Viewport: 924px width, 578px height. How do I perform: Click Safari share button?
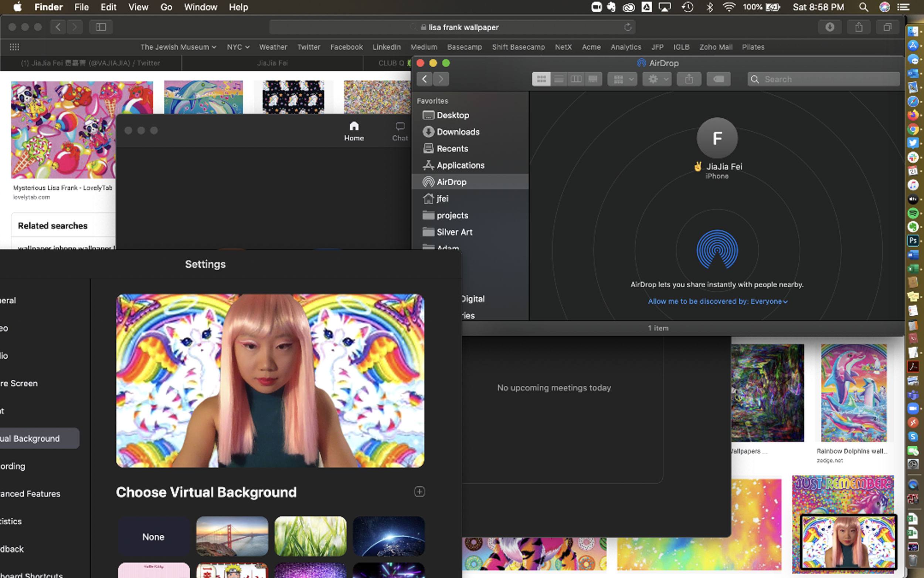(859, 27)
